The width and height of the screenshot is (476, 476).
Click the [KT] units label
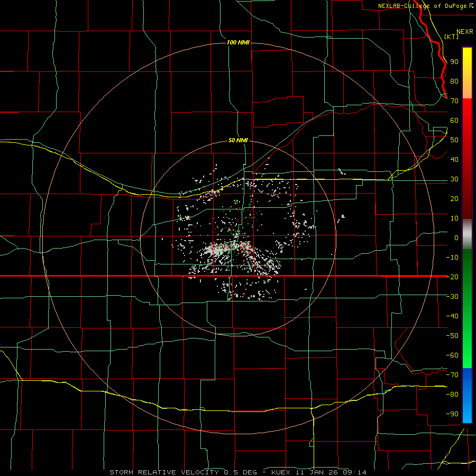click(452, 36)
